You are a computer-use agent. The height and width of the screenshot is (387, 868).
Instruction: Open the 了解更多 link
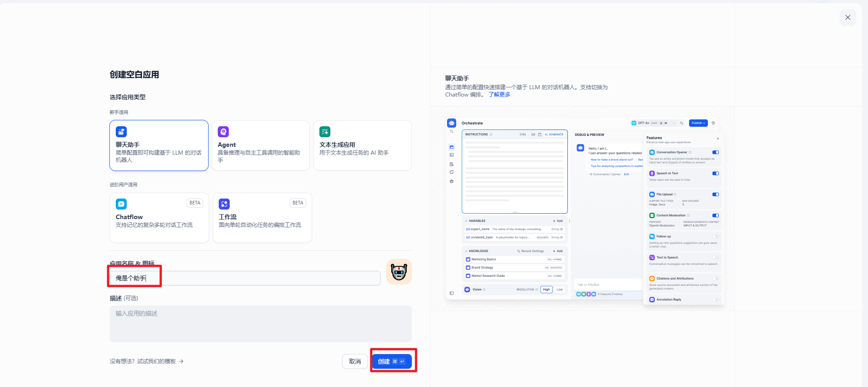pyautogui.click(x=499, y=95)
